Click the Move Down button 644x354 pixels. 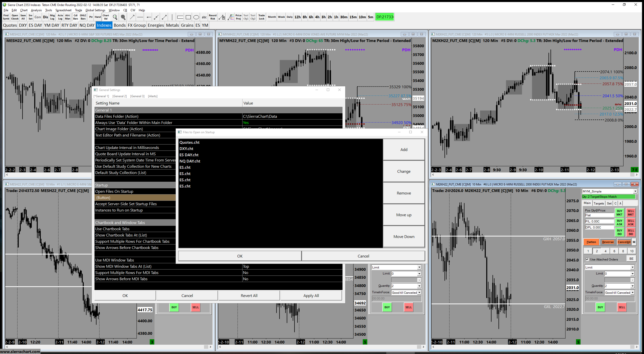tap(404, 236)
